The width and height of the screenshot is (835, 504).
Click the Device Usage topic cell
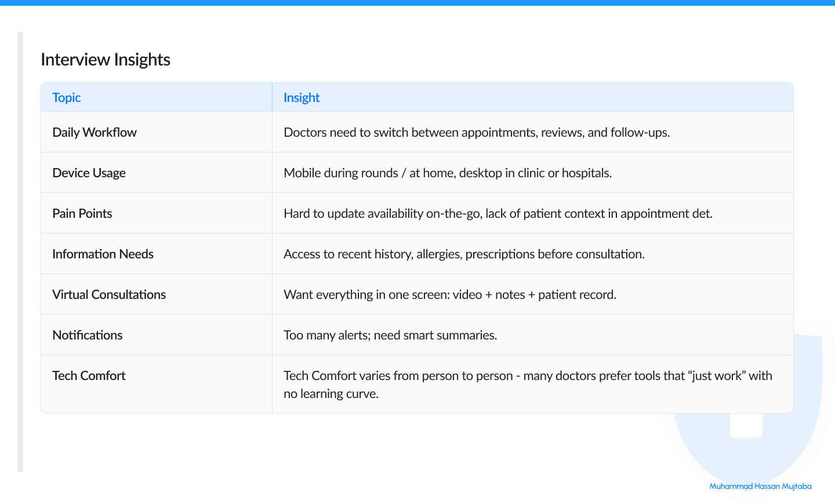pyautogui.click(x=89, y=173)
